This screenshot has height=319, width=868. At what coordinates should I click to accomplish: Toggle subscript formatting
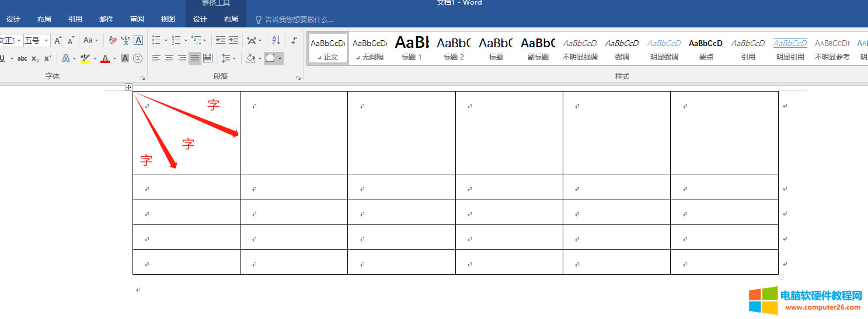[35, 58]
